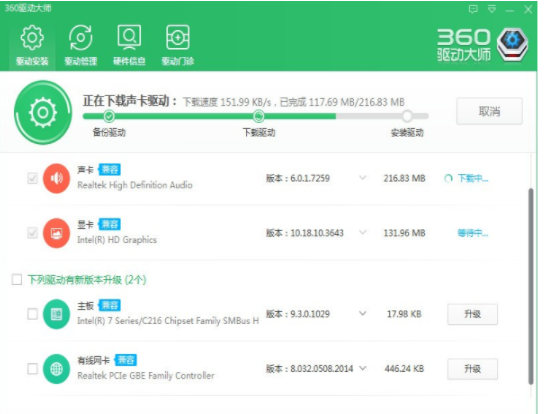Click the red graphics card icon
Screen dimensions: 546x414
(56, 233)
